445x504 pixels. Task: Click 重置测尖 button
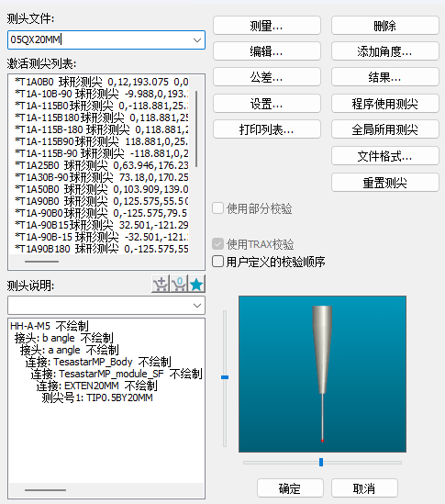[385, 183]
